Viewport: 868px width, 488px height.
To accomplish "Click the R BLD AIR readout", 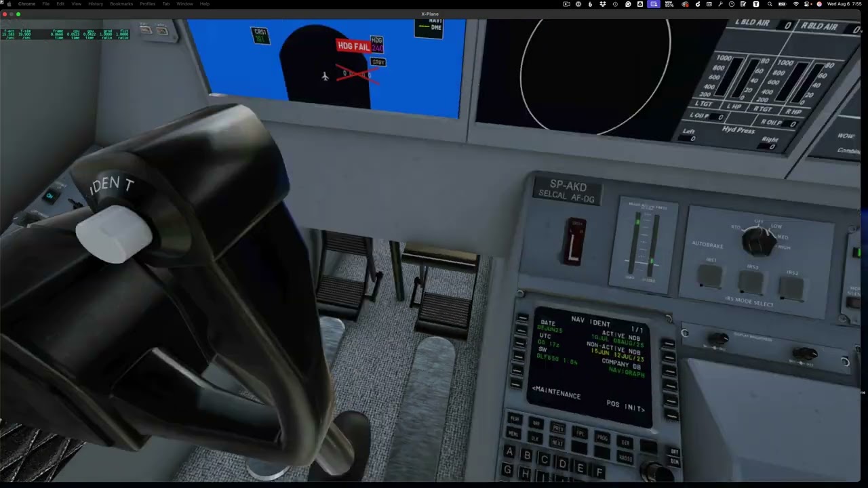I will (831, 28).
